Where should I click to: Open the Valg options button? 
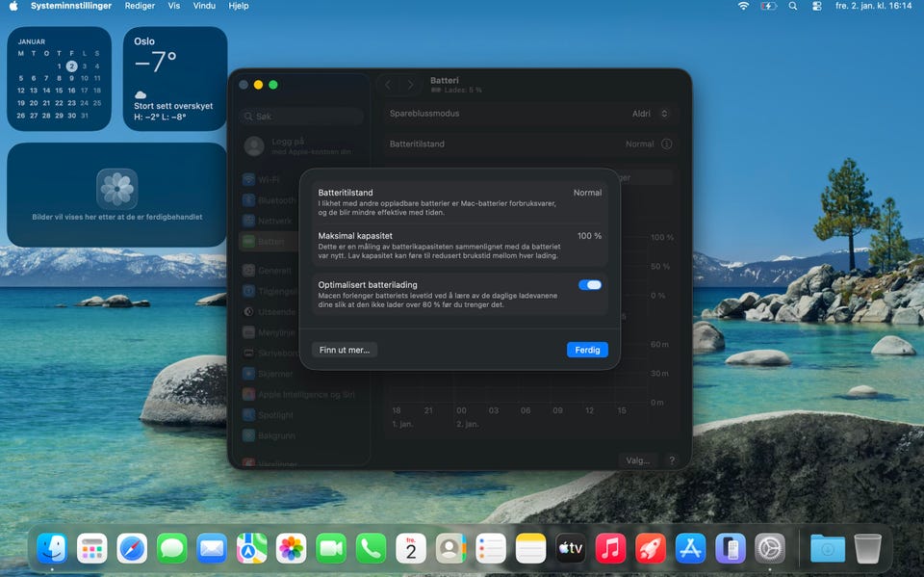[x=638, y=460]
